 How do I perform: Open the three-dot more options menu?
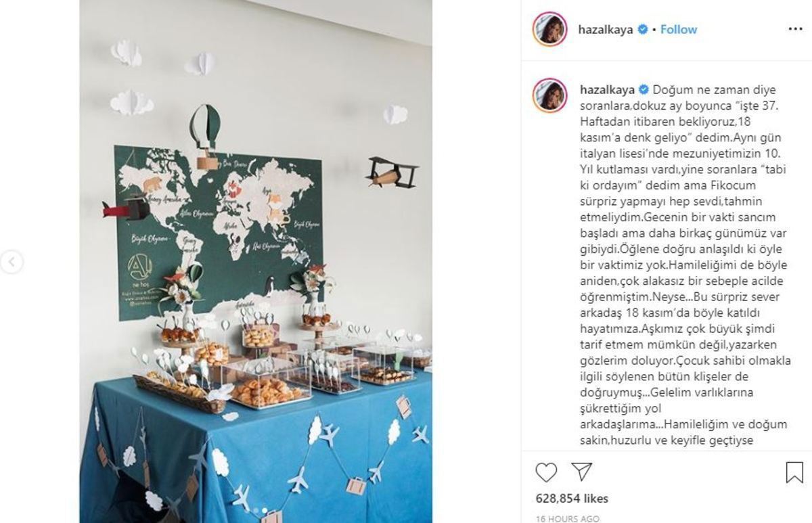(795, 29)
